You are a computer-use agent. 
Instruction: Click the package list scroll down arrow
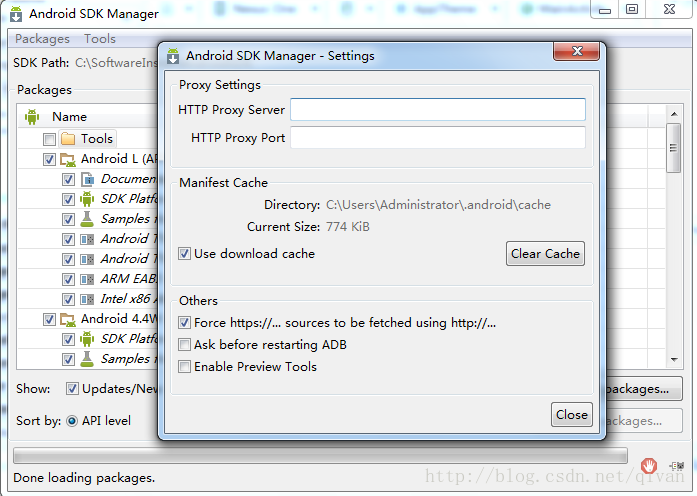point(674,360)
